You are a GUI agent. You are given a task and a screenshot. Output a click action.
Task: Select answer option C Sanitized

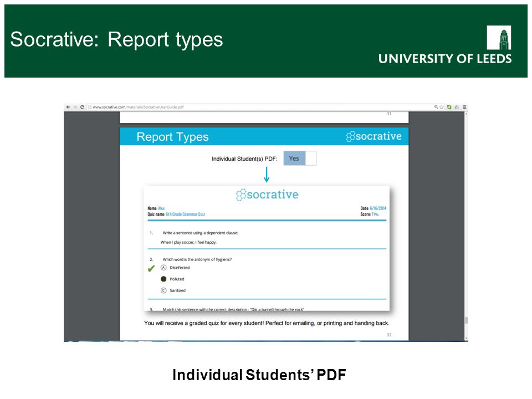click(163, 290)
